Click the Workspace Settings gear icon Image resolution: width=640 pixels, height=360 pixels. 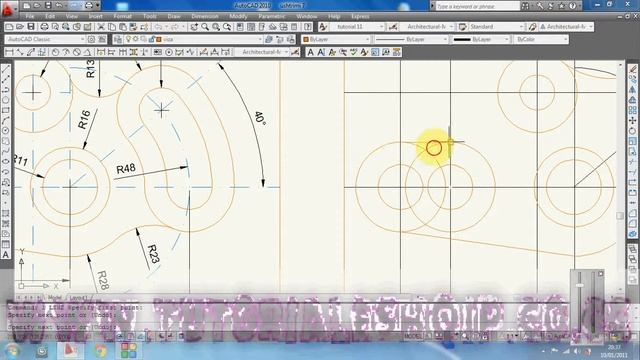click(x=91, y=39)
